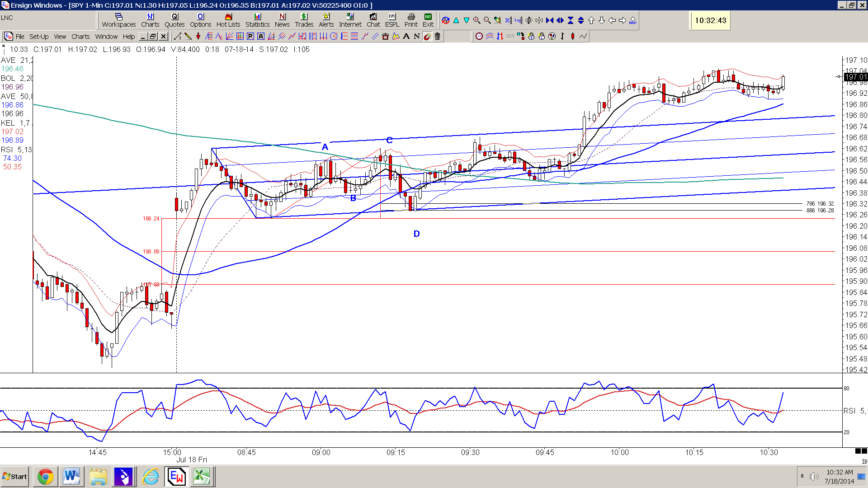This screenshot has height=488, width=868.
Task: Open the Alerts bell icon
Action: (x=326, y=20)
